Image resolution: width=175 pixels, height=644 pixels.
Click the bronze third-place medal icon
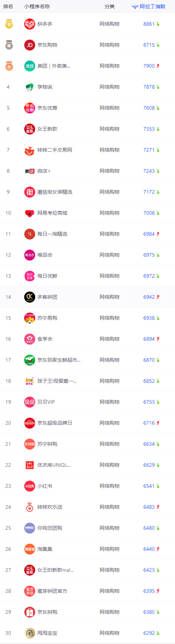[9, 66]
